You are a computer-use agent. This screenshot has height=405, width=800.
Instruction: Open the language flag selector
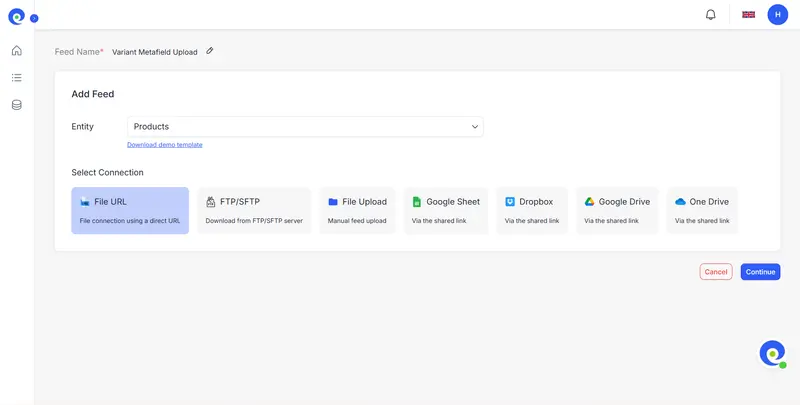(748, 15)
